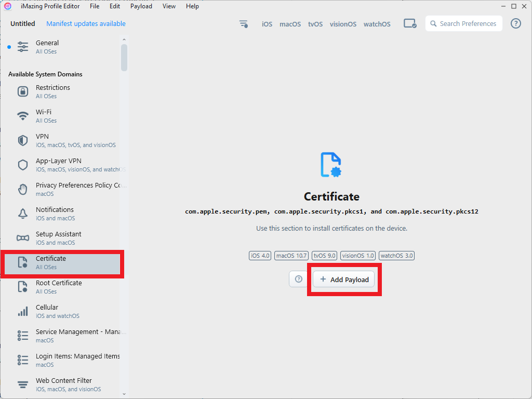Open the Payload menu

pyautogui.click(x=141, y=6)
